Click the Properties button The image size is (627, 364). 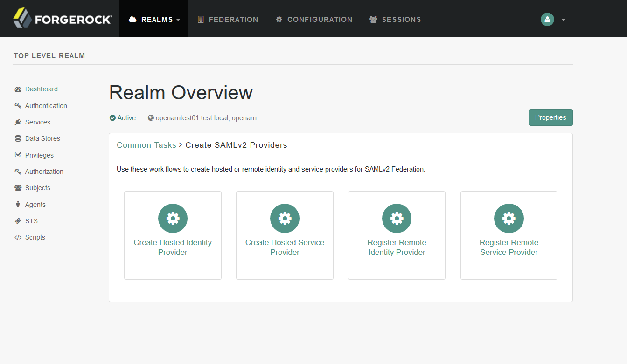click(x=550, y=117)
